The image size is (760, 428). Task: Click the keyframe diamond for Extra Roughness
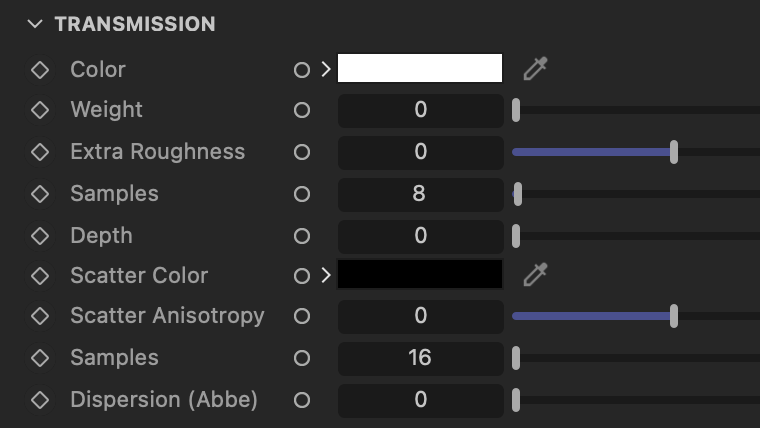point(40,152)
